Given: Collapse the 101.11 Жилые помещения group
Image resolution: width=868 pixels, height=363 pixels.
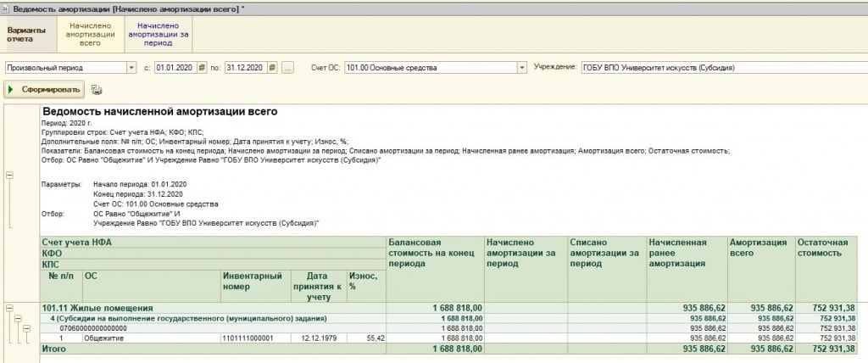Looking at the screenshot, I should (9, 307).
